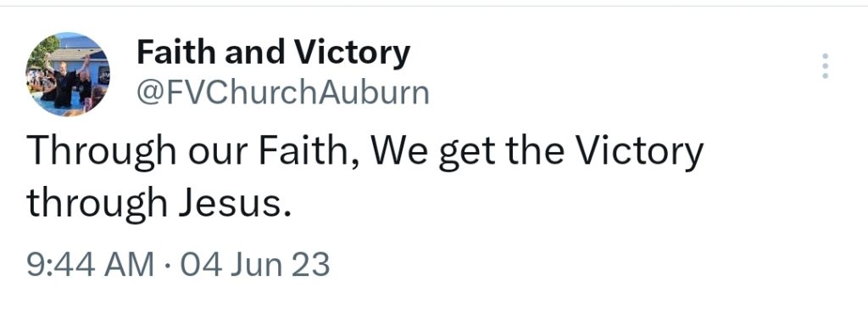The image size is (868, 309).
Task: Click the lowercase word through on second line
Action: [97, 205]
